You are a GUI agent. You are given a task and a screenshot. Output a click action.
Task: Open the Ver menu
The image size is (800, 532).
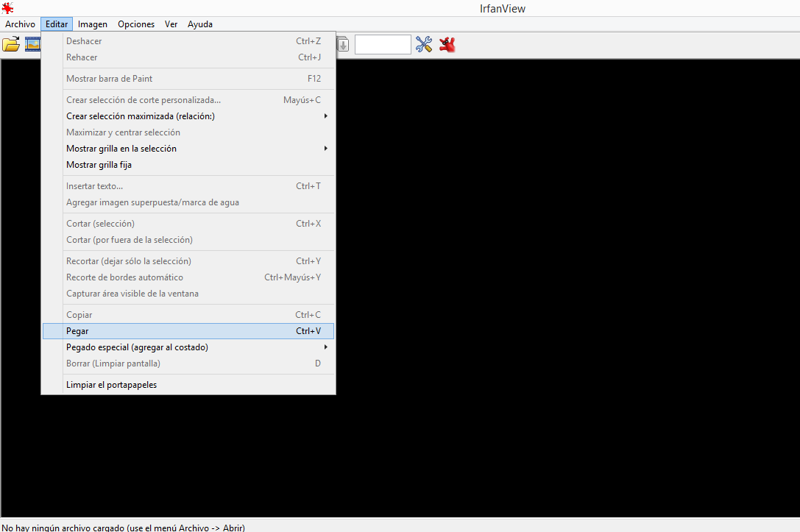click(x=171, y=24)
